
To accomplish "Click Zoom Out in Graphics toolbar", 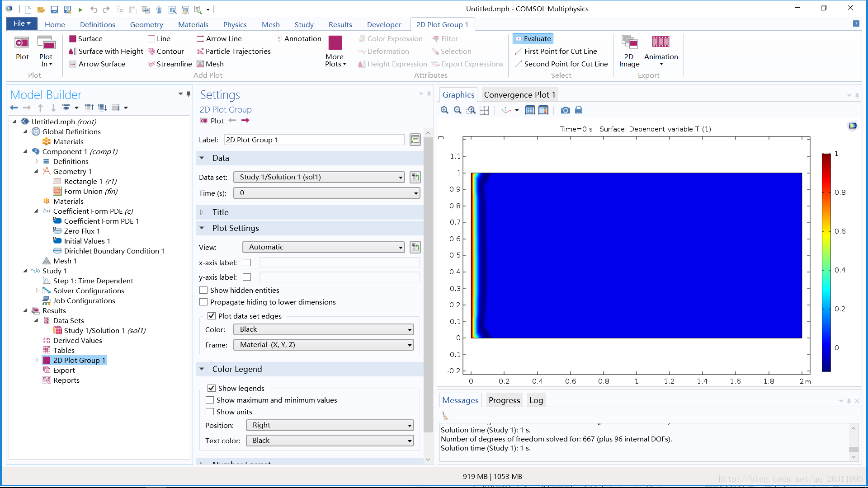I will (x=458, y=110).
